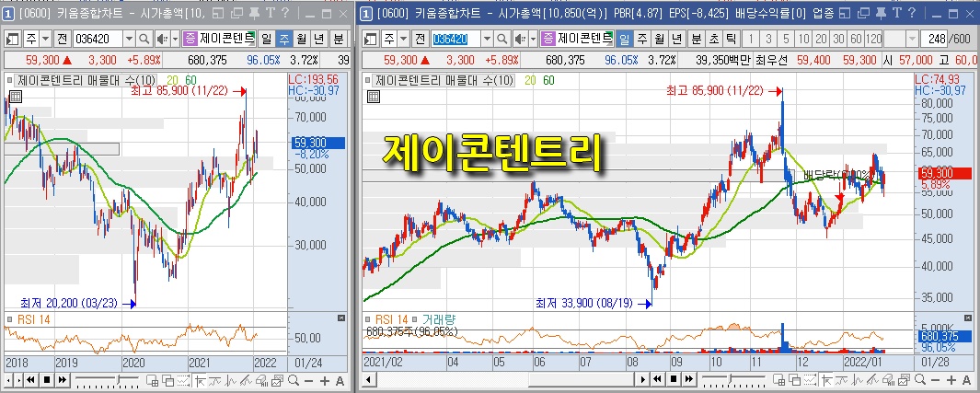The image size is (980, 393).
Task: Click the horizontal scrollbar thumb in right window
Action: (581, 379)
